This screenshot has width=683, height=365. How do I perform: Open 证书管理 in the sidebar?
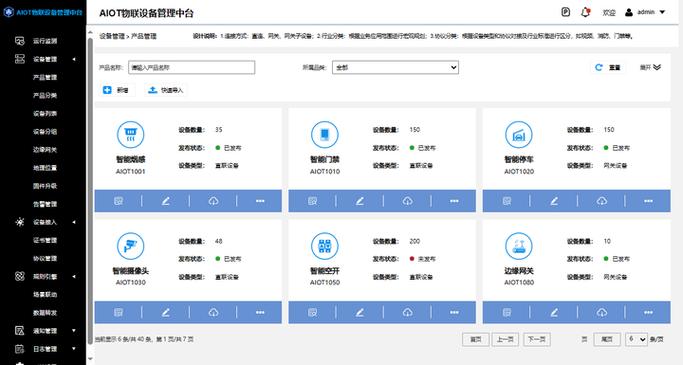45,240
